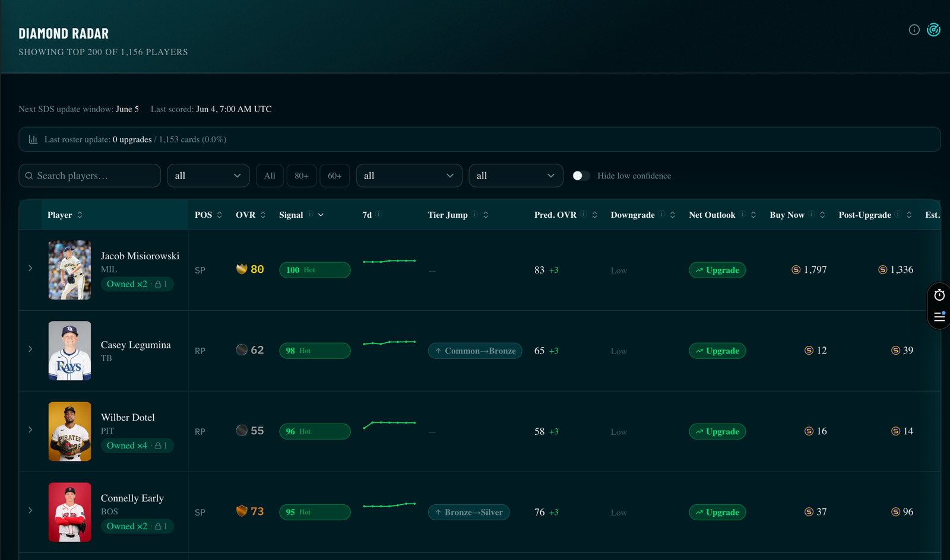This screenshot has width=950, height=560.
Task: Click the 96 Hot signal bar
Action: click(x=315, y=431)
